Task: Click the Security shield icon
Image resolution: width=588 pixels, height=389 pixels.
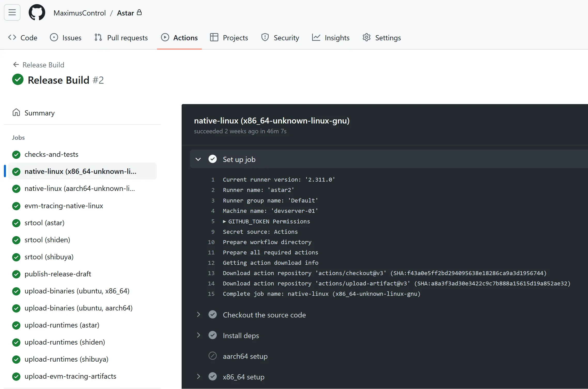Action: tap(265, 37)
